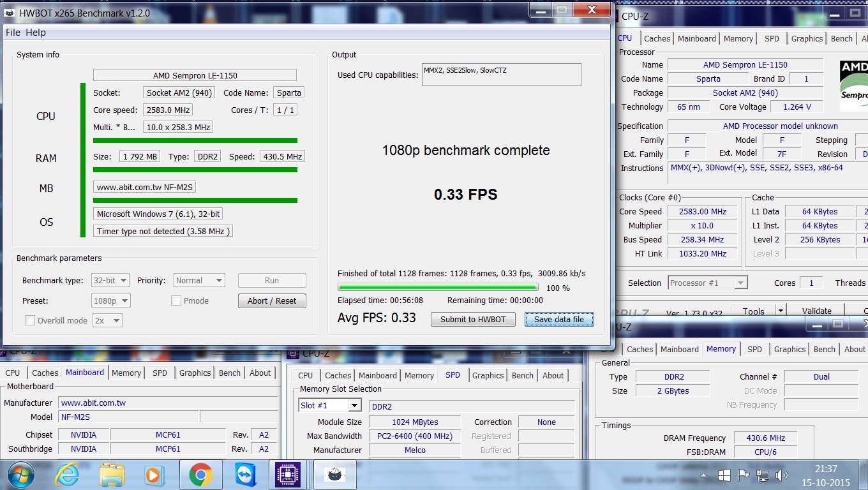Enable Overkill mode checkbox
This screenshot has height=490, width=868.
coord(29,320)
